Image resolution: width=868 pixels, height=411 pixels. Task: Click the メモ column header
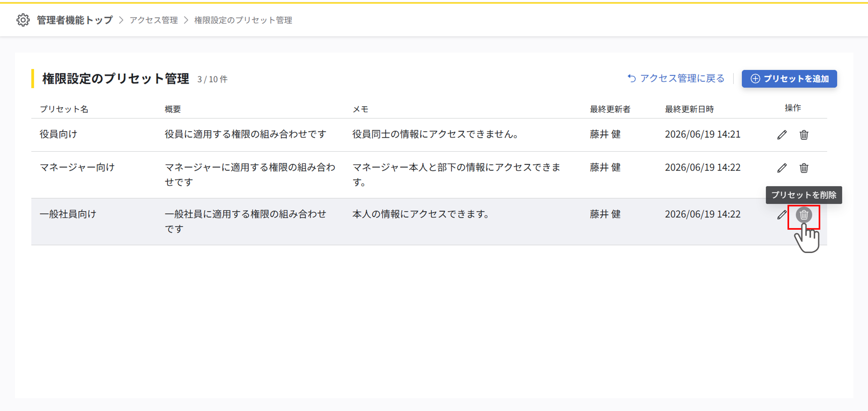[x=360, y=109]
